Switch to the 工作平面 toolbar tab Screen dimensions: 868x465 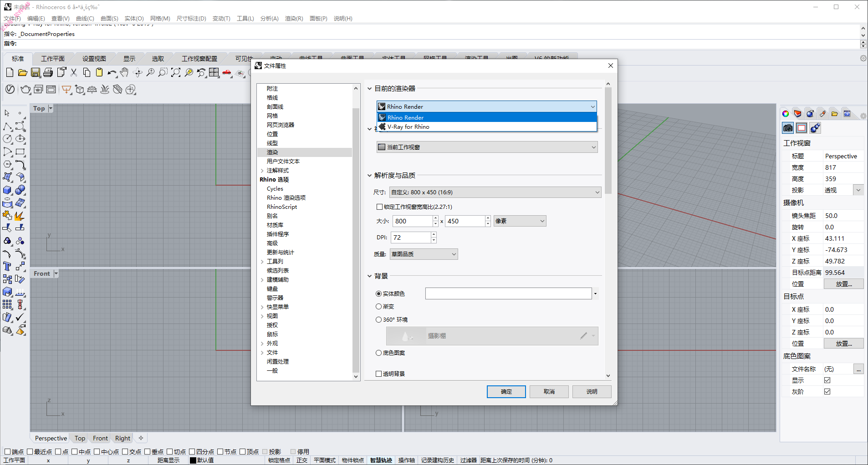53,59
